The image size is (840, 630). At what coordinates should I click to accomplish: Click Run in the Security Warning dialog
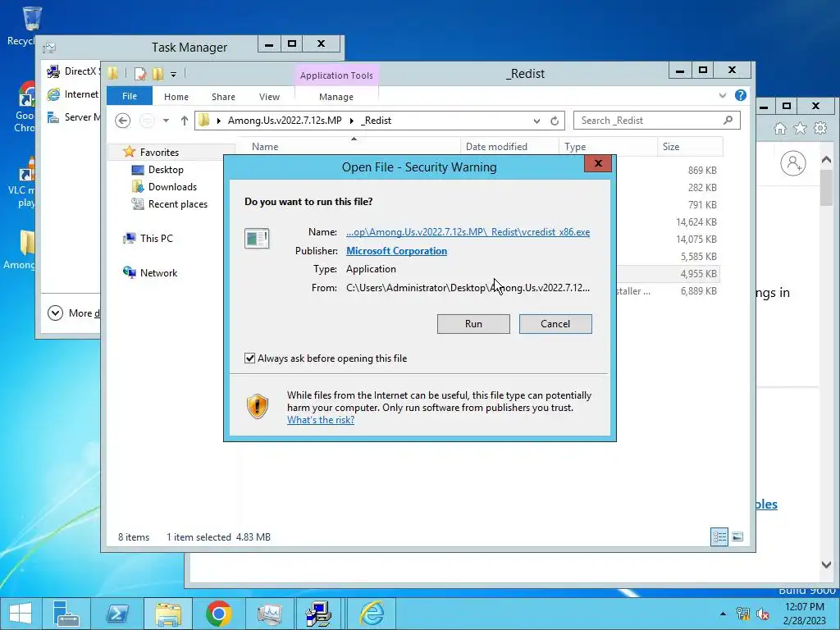click(x=473, y=323)
